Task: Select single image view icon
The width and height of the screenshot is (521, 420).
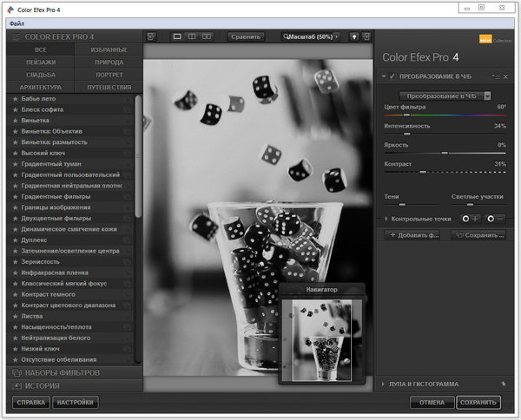Action: 177,36
